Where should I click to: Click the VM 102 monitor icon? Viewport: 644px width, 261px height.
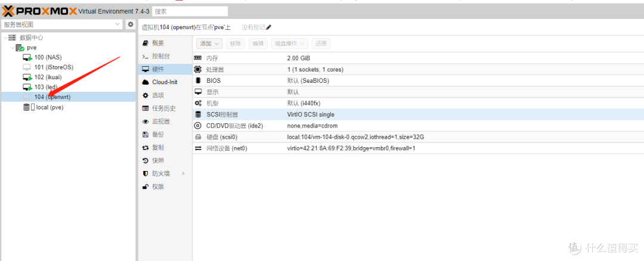tap(27, 77)
